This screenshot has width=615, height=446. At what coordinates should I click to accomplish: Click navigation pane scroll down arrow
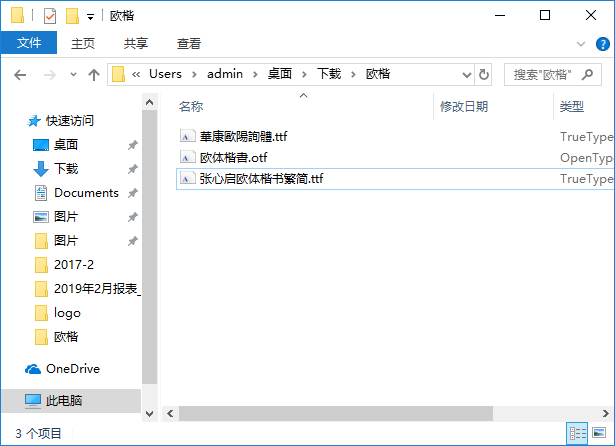click(x=149, y=413)
